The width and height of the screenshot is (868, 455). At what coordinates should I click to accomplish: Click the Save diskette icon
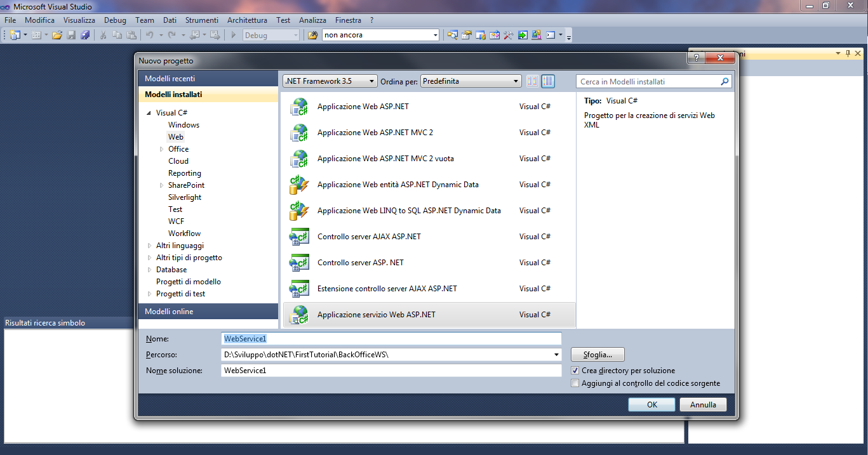[x=71, y=35]
